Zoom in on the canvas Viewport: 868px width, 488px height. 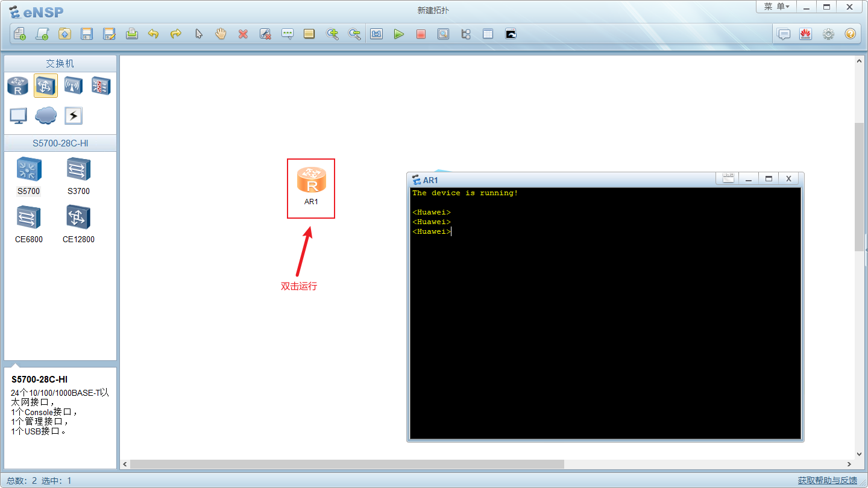point(332,34)
